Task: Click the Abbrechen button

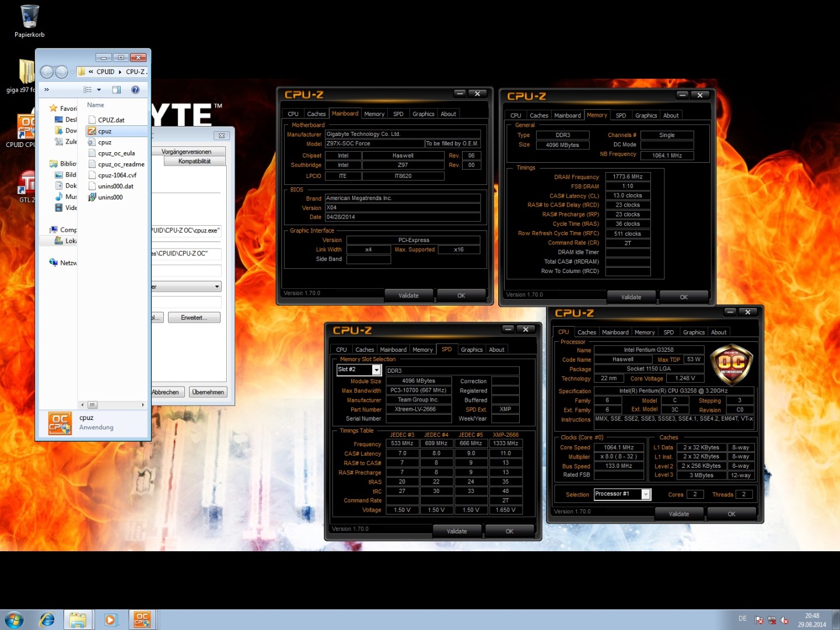Action: coord(167,392)
